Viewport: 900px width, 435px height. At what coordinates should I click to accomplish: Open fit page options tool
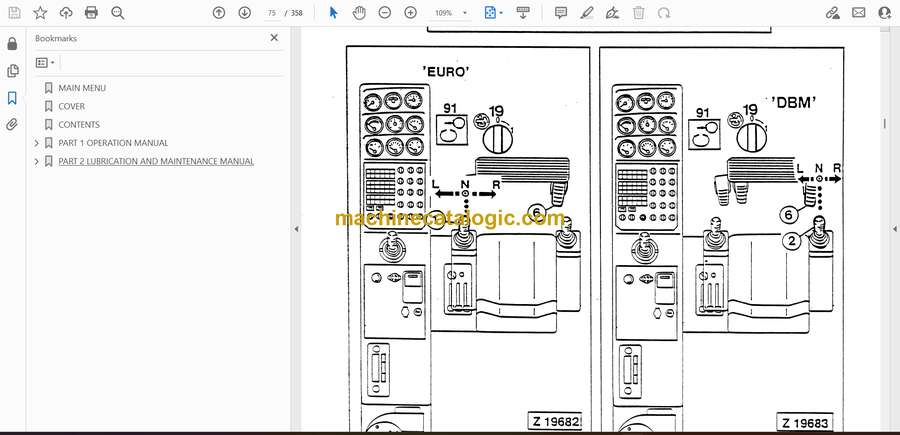point(493,13)
